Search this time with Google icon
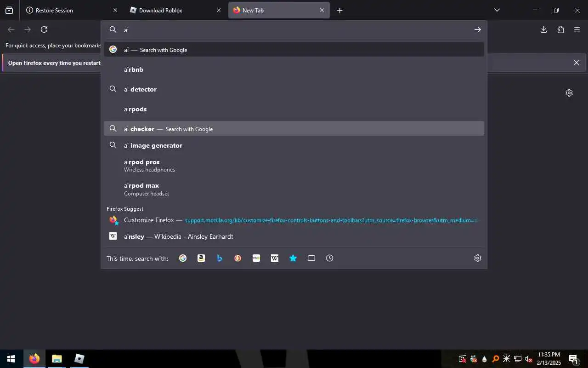588x368 pixels. point(183,258)
